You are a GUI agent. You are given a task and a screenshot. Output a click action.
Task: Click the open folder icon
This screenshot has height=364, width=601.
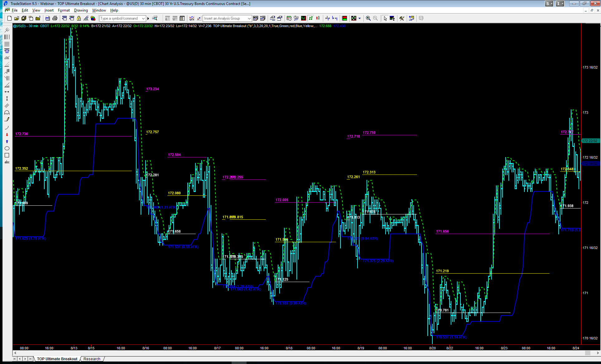[17, 18]
